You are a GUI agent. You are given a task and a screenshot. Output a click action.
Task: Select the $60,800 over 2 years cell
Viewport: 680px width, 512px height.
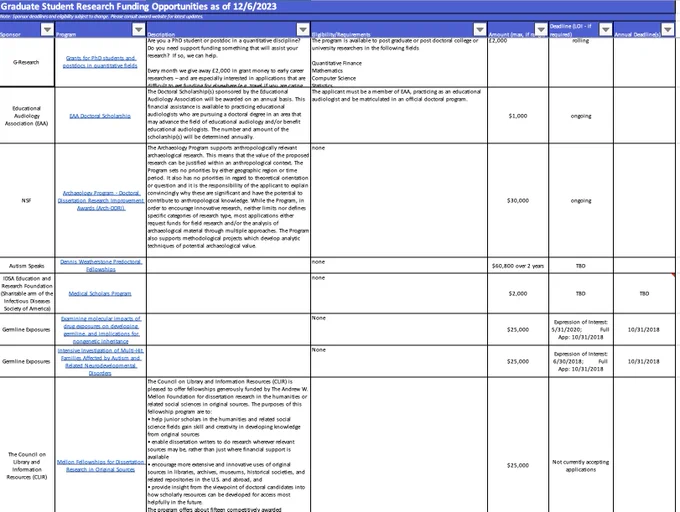518,266
